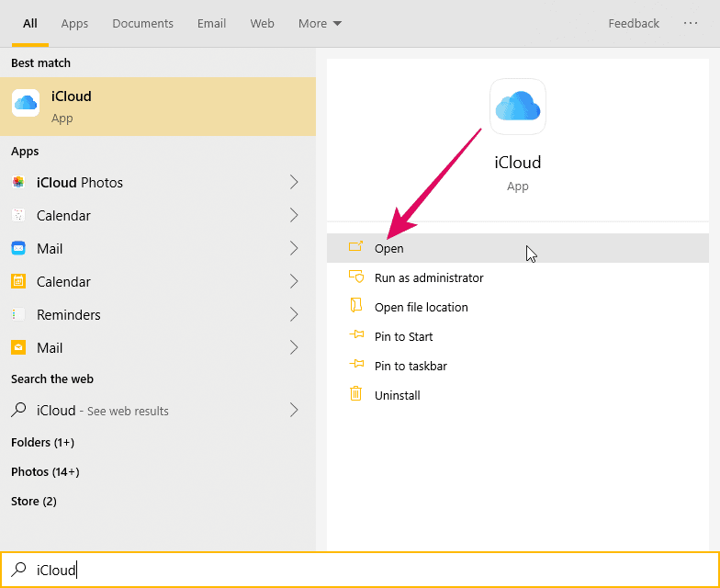Choose Run as administrator

[x=518, y=277]
